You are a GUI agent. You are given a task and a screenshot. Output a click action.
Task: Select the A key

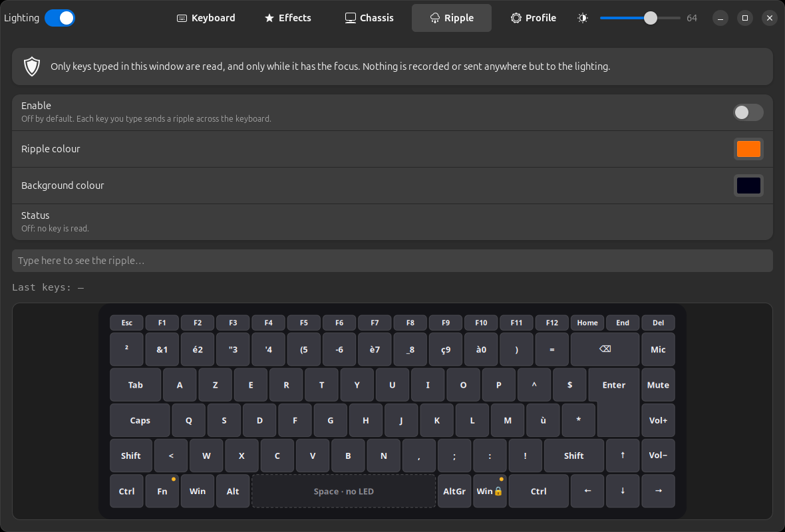180,385
